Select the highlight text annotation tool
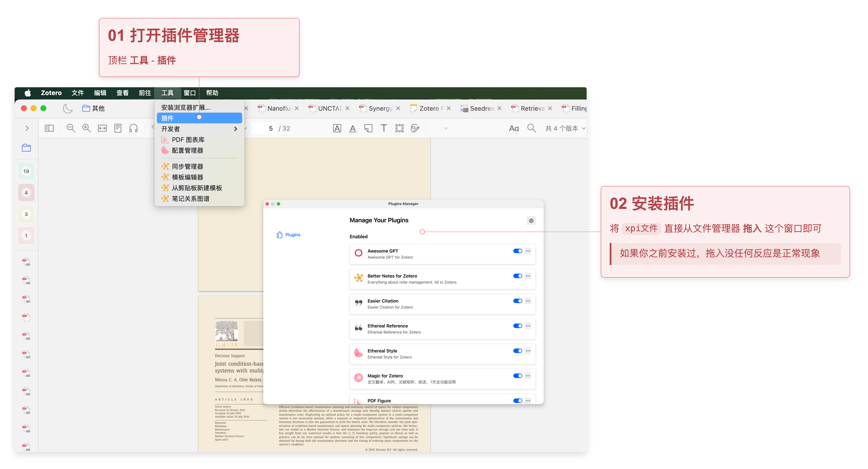 tap(337, 128)
